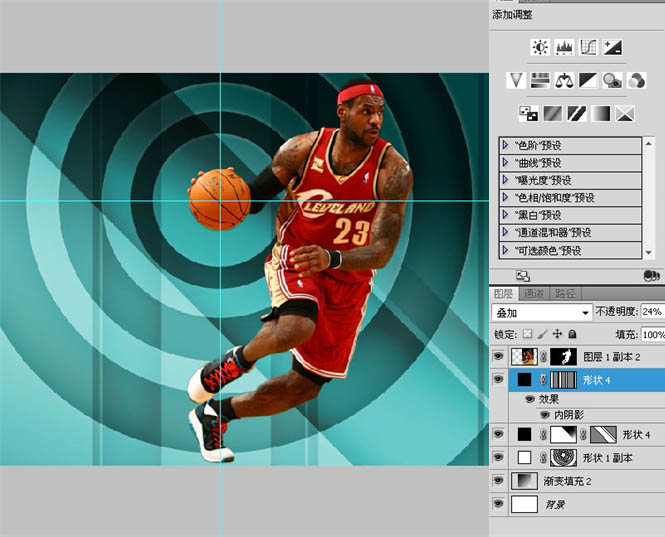Hide the lower 形状 4 layer with two masks
Image resolution: width=665 pixels, height=537 pixels.
(498, 434)
